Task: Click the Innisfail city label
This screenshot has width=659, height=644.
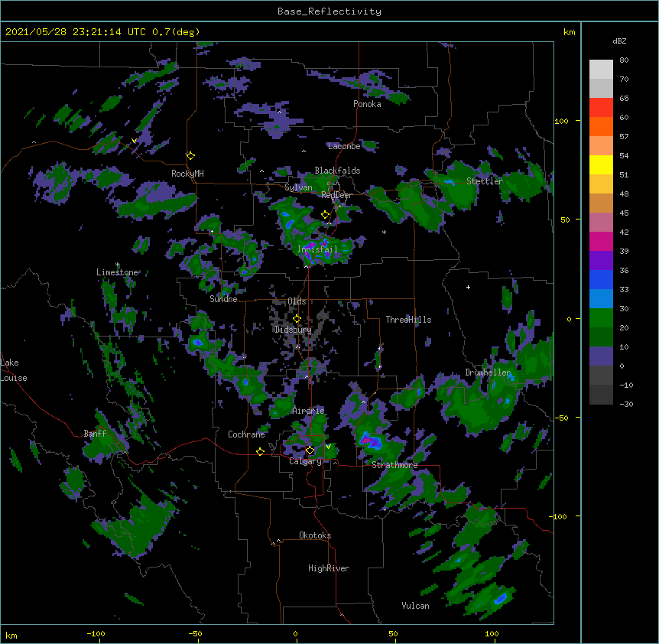Action: tap(317, 249)
